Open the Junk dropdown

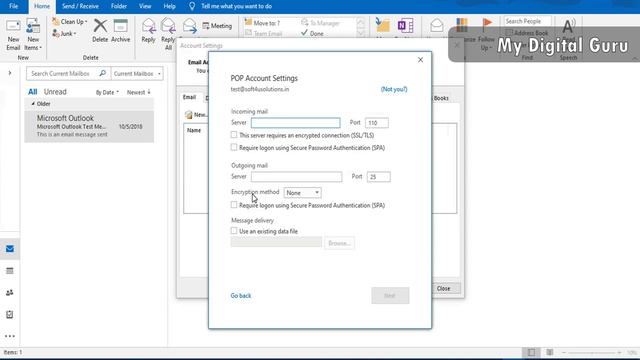tap(64, 33)
